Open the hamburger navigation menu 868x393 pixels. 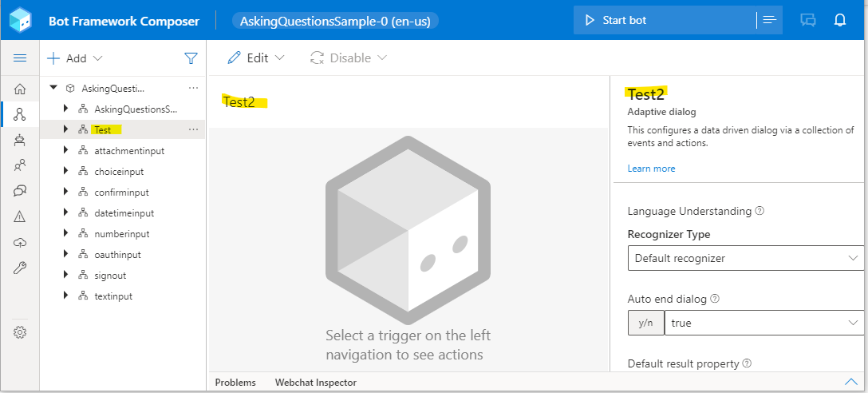(20, 58)
